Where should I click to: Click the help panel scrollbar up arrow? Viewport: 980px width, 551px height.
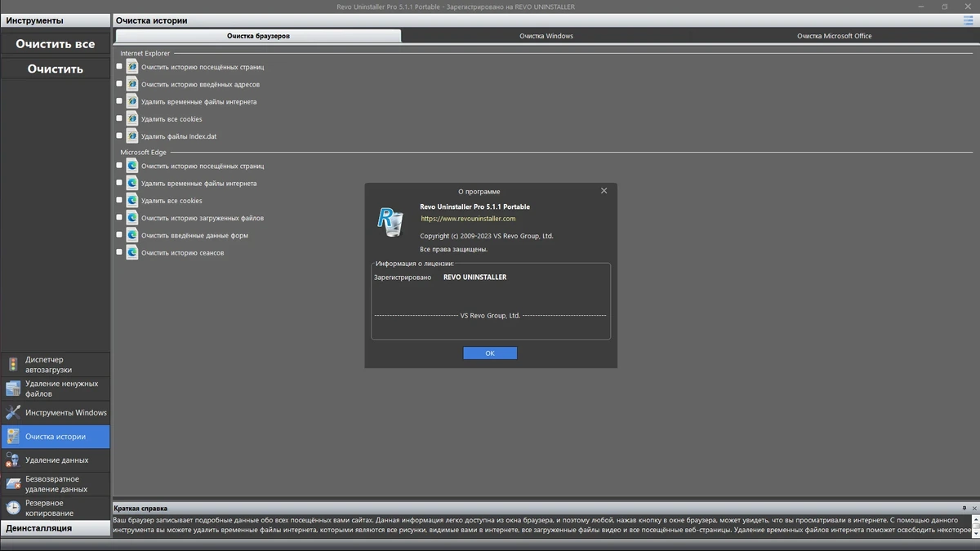coord(975,518)
